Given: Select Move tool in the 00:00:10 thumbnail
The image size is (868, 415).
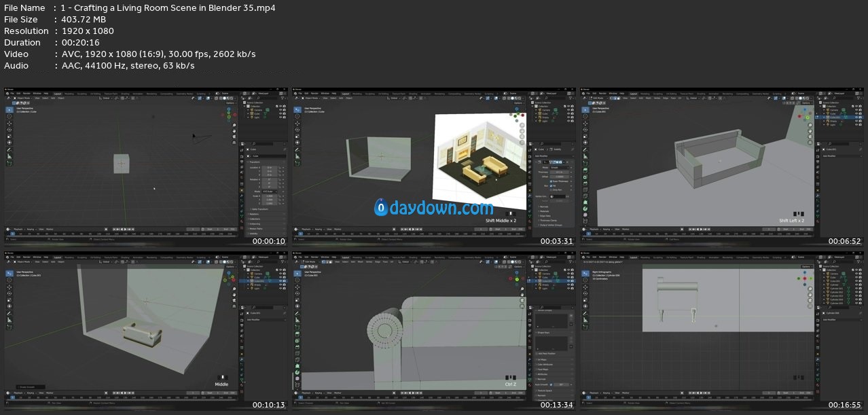Looking at the screenshot, I should pyautogui.click(x=10, y=123).
